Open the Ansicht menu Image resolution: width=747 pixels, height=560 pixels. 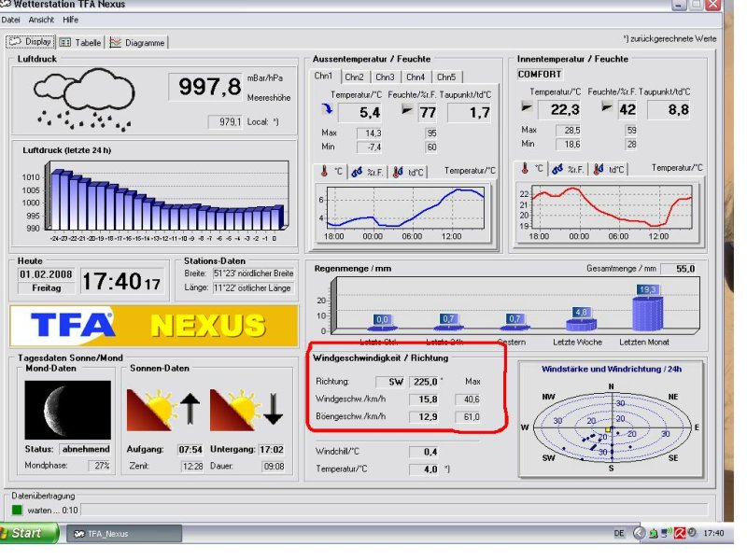point(41,20)
